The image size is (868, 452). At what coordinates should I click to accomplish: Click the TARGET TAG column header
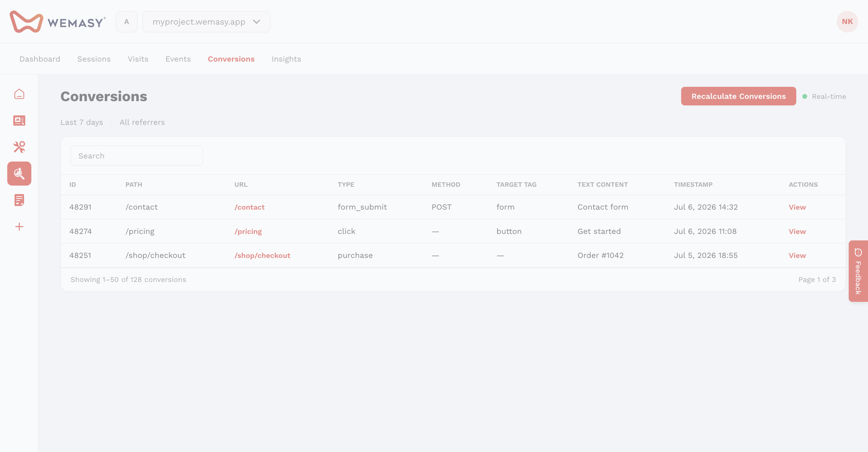coord(516,184)
